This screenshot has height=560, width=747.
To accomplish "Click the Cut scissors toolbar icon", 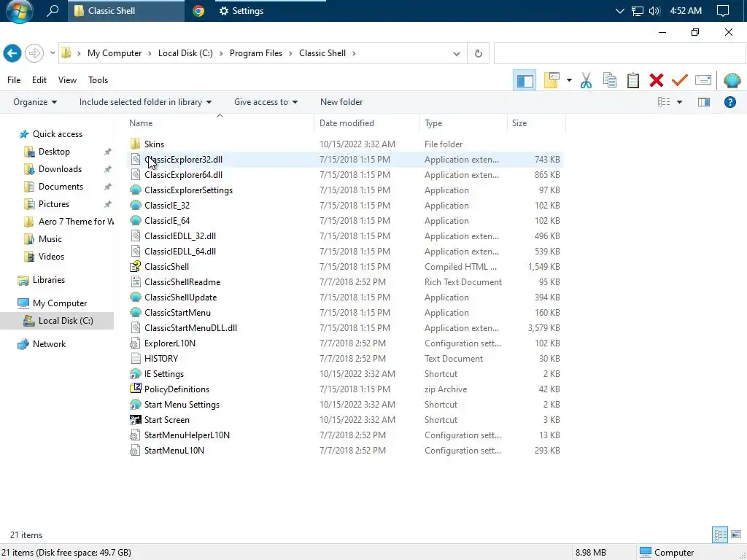I will click(x=586, y=80).
